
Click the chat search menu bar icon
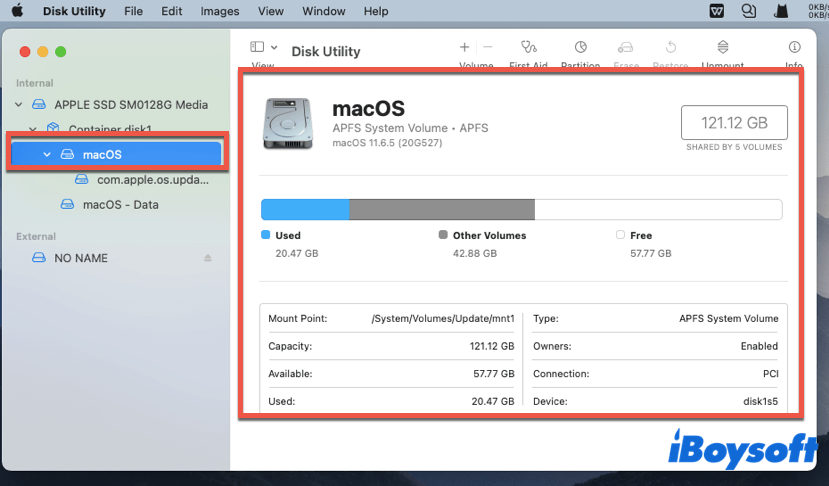(748, 11)
